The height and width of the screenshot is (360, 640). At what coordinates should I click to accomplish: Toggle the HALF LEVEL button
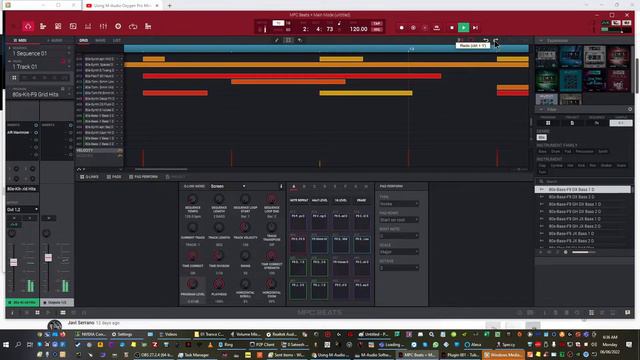click(x=320, y=200)
